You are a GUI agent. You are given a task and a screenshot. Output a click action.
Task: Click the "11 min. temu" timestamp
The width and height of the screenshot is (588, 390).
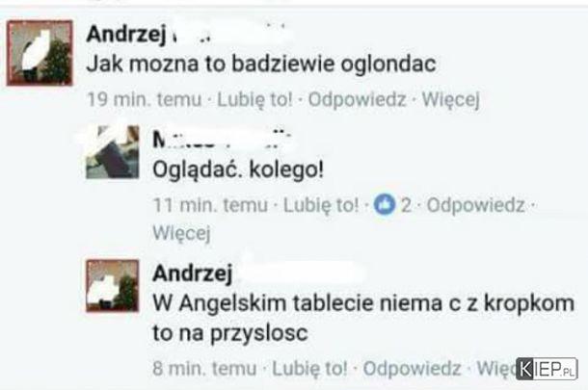[210, 205]
